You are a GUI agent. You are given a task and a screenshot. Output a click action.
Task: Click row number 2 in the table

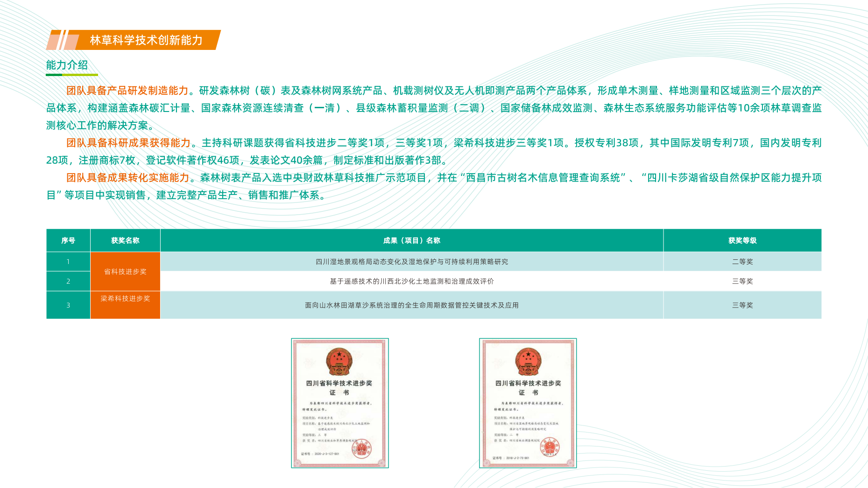68,281
